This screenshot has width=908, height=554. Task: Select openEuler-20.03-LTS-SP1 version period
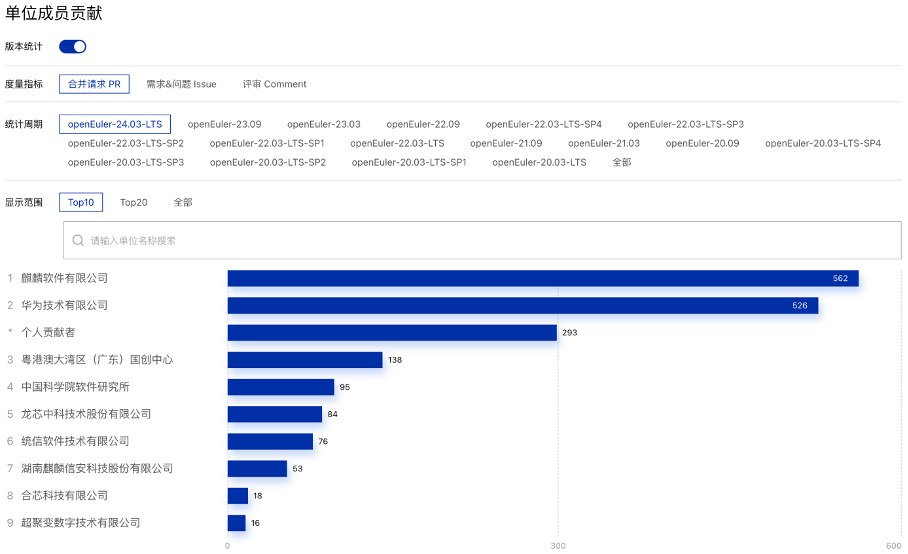(x=409, y=162)
